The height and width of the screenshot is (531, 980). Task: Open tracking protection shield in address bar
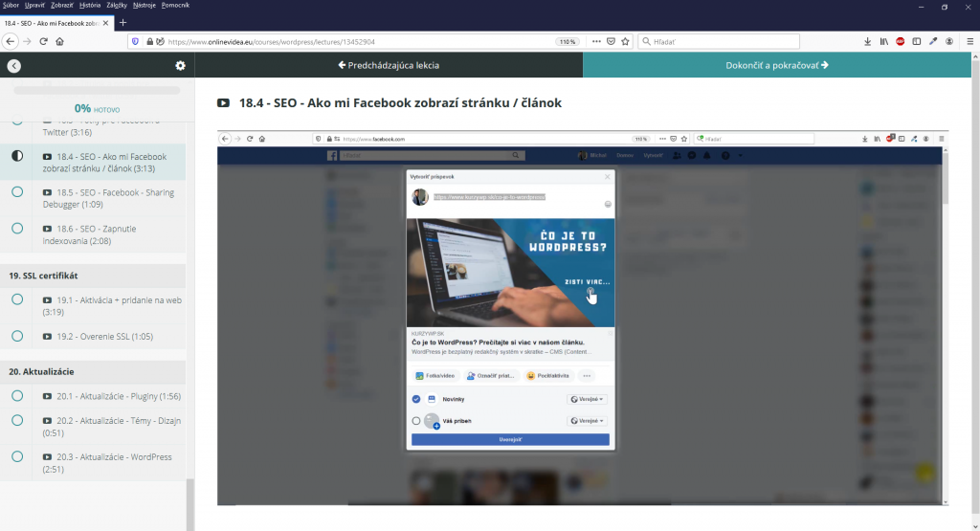coord(135,42)
